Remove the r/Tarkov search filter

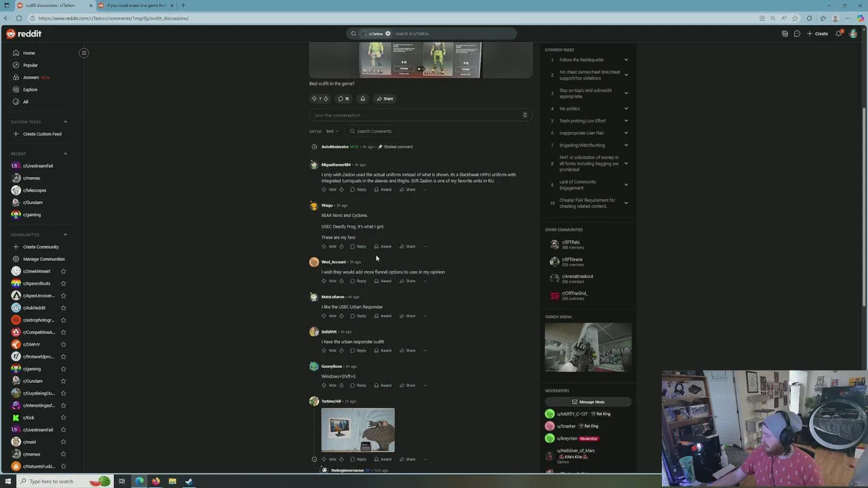tap(388, 33)
